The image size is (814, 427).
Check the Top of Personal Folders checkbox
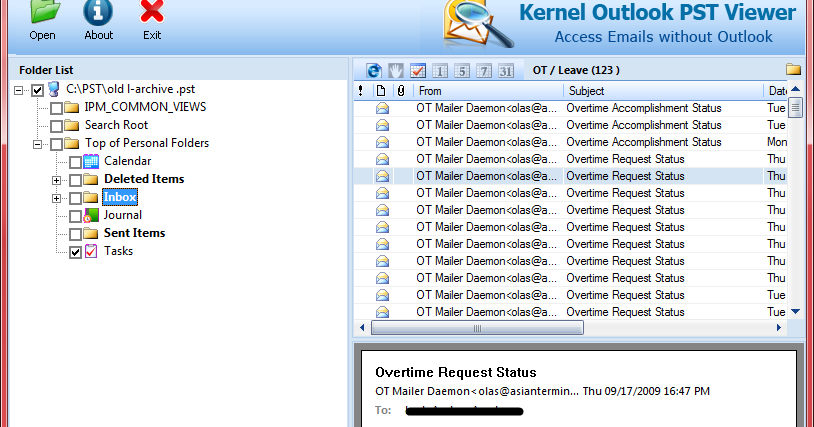57,144
